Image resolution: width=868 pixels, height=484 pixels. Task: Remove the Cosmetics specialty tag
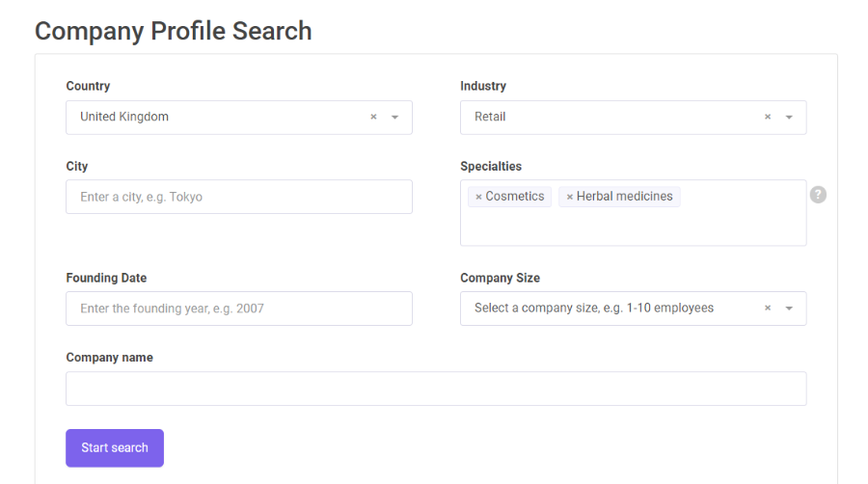[478, 197]
